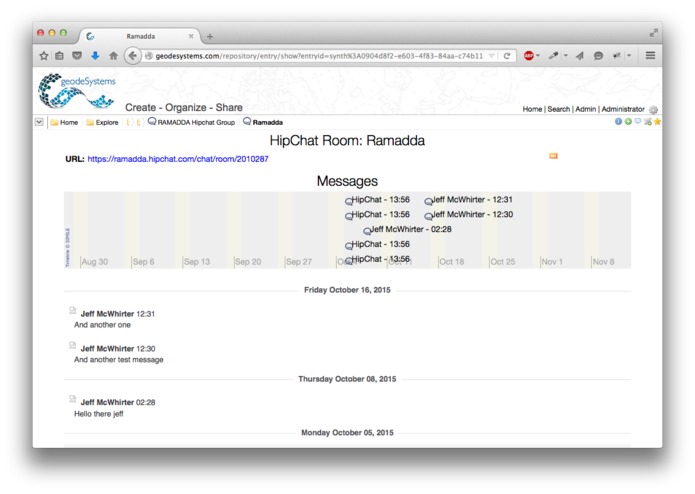Open URL bar history dropdown
Viewport: 695px width, 494px height.
pyautogui.click(x=492, y=56)
